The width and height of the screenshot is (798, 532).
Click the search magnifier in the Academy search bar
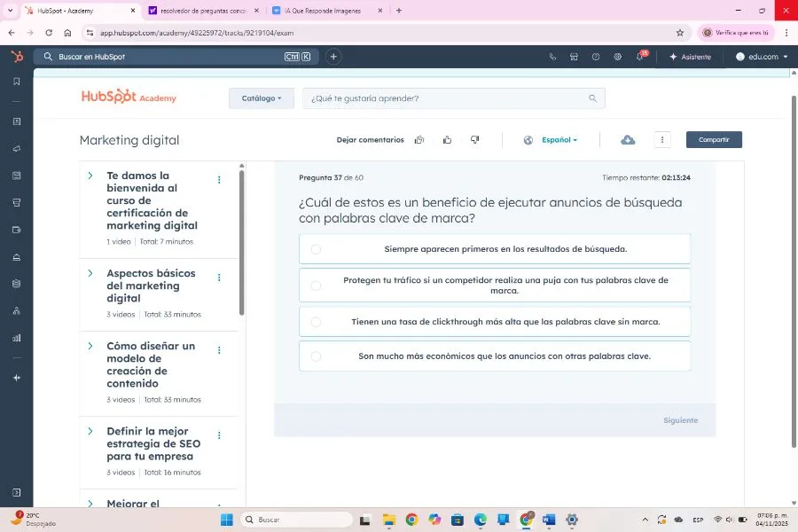point(591,98)
